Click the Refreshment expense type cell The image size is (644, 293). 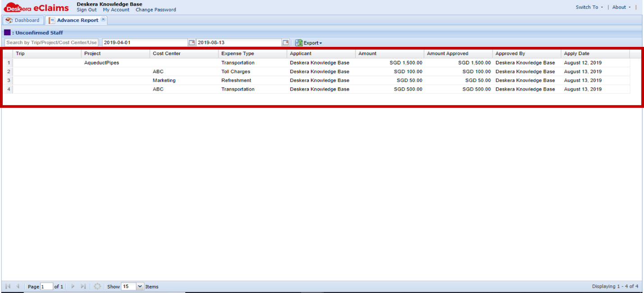click(x=252, y=80)
